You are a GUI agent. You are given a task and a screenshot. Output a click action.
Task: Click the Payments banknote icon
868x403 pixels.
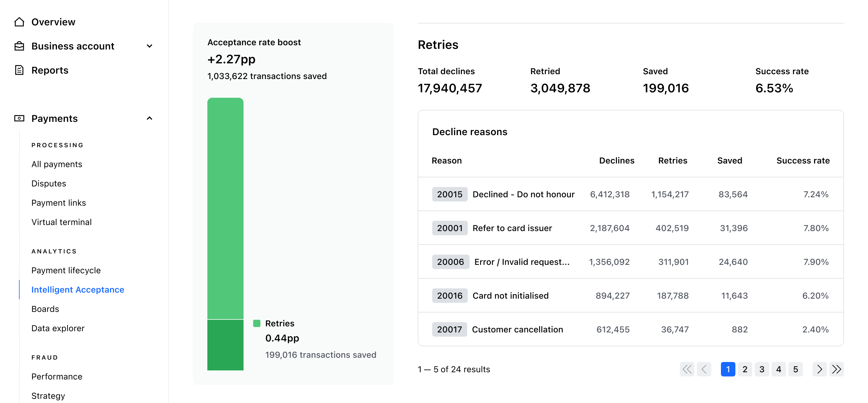pyautogui.click(x=19, y=118)
